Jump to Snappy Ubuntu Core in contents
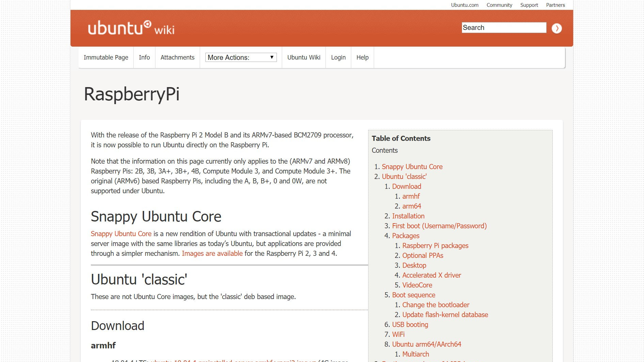The height and width of the screenshot is (362, 644). point(412,167)
